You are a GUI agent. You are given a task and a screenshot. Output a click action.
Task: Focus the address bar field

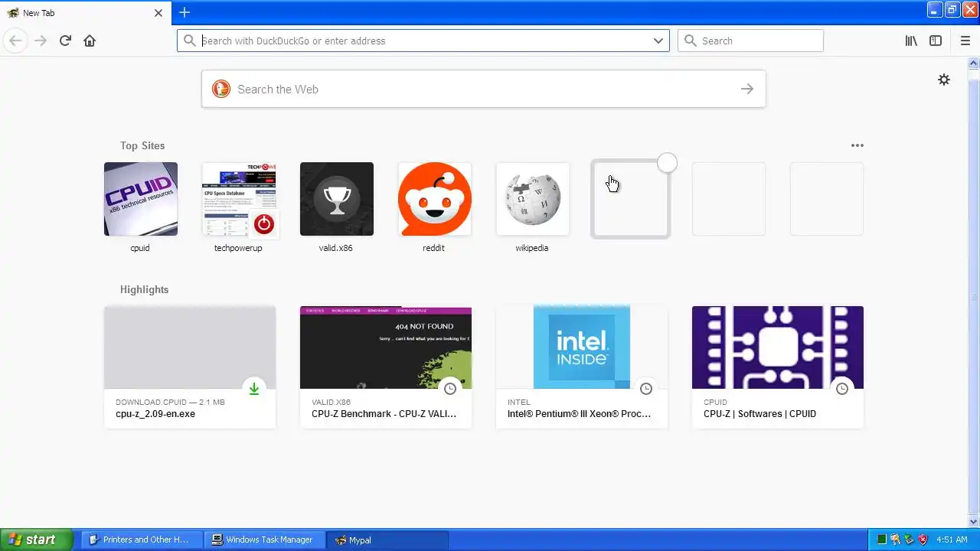click(x=423, y=41)
